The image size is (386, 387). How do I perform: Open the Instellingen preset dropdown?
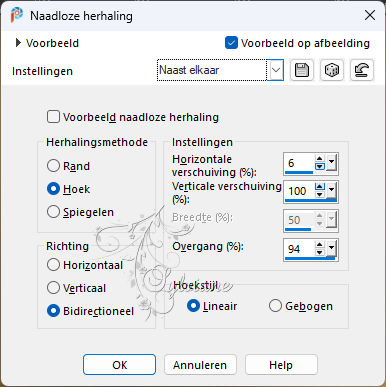(276, 70)
